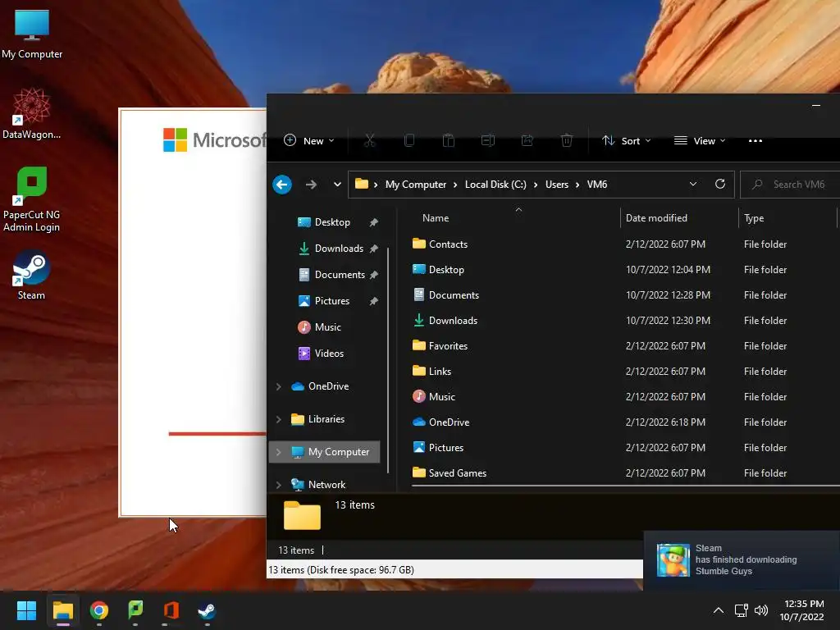This screenshot has width=840, height=630.
Task: Open the clock and date flyout
Action: tap(804, 610)
